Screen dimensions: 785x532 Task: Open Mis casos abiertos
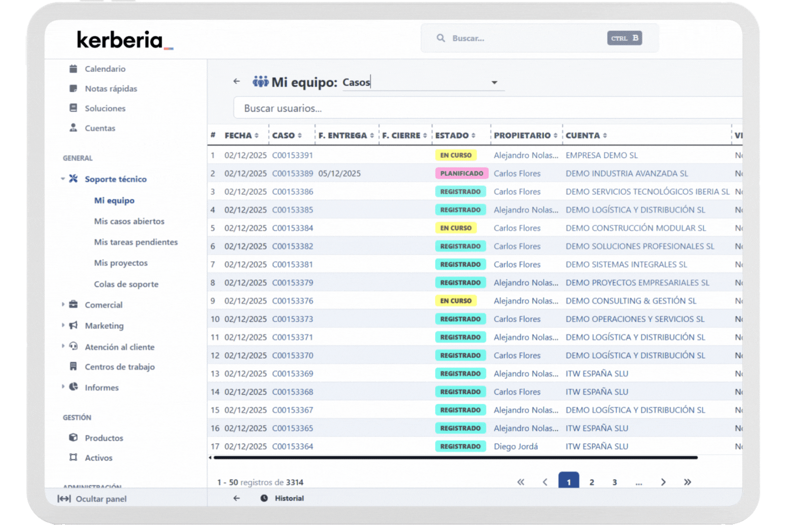coord(129,221)
